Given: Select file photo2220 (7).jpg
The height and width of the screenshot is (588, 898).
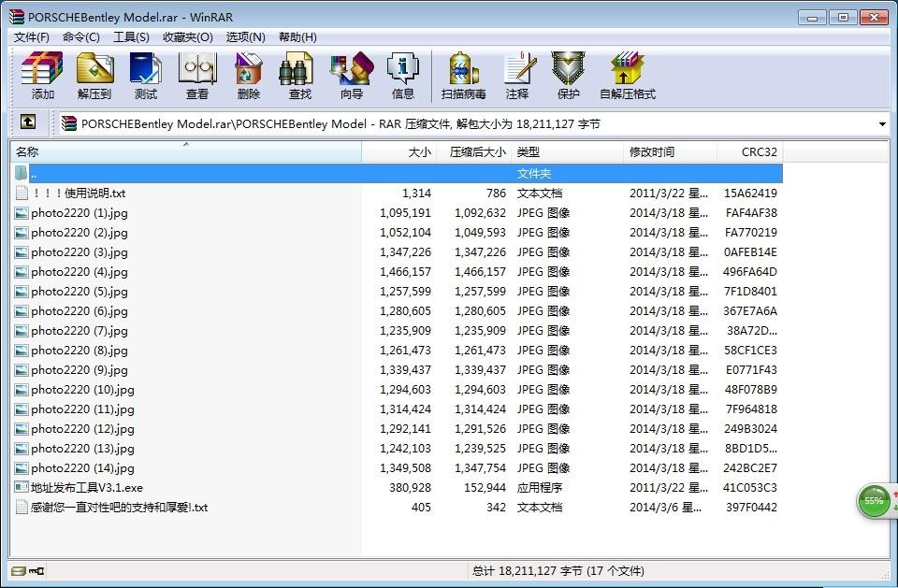Looking at the screenshot, I should [79, 330].
